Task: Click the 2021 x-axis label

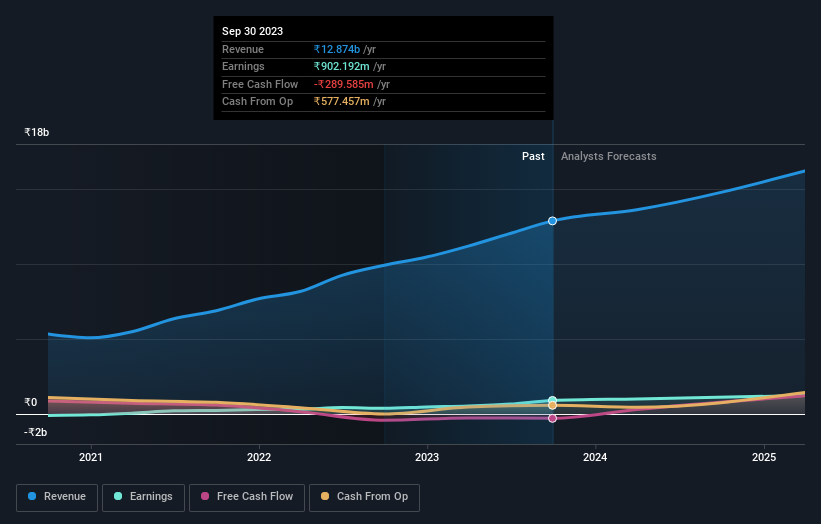Action: 91,457
